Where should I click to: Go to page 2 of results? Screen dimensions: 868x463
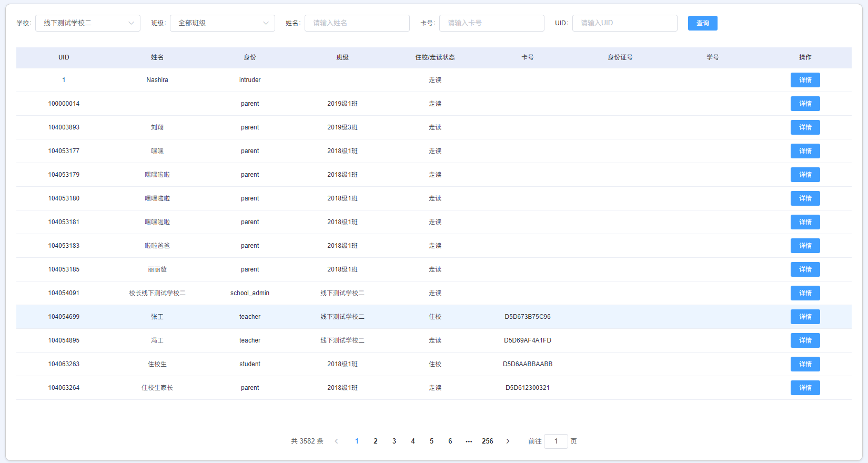point(376,441)
